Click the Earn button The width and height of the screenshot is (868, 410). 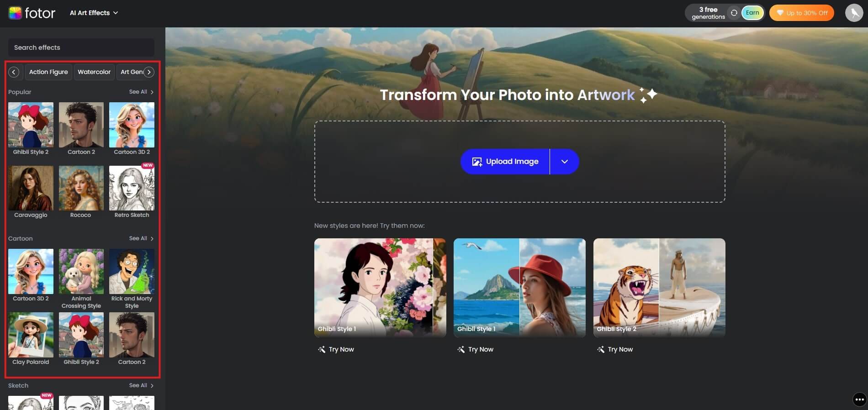coord(752,13)
